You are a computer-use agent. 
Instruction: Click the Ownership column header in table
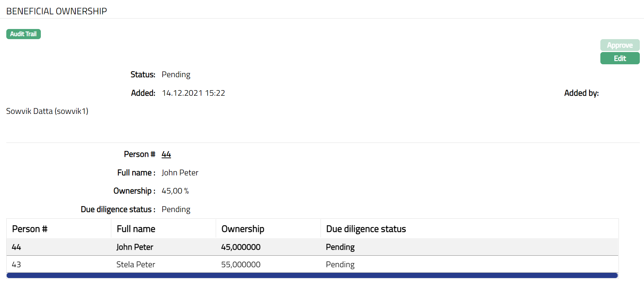(243, 229)
